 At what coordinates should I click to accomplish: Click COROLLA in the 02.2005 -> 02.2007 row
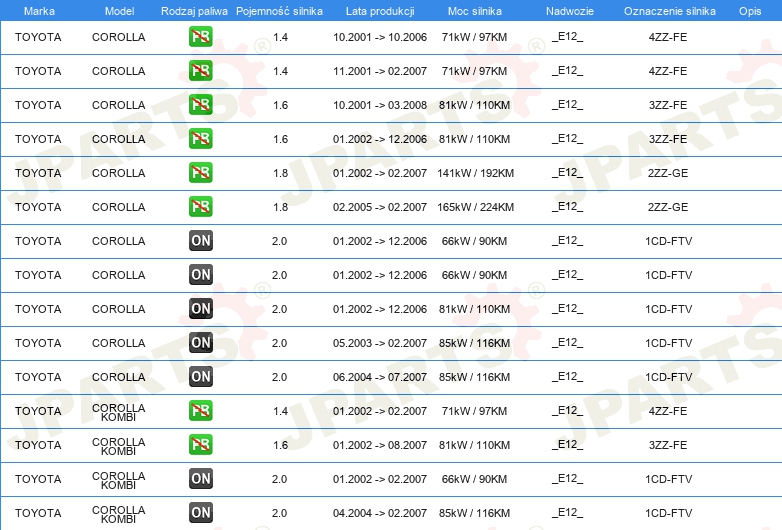(119, 207)
